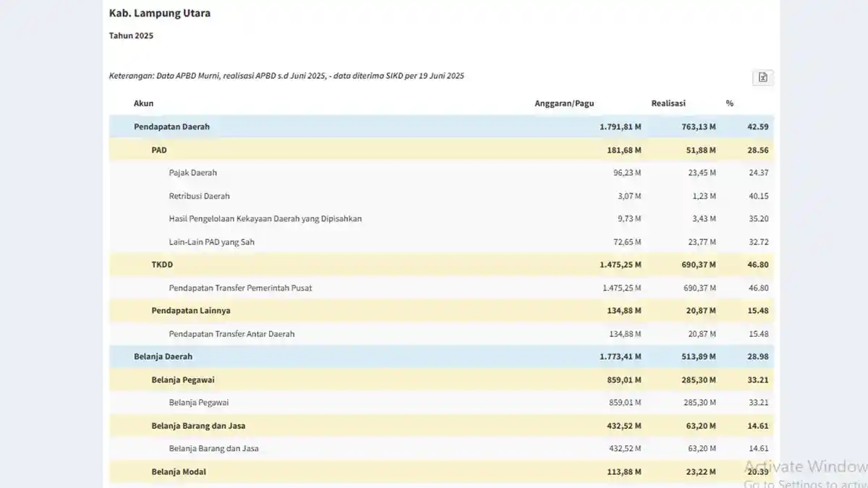
Task: Click the Anggaran/Pagu column header
Action: click(564, 103)
